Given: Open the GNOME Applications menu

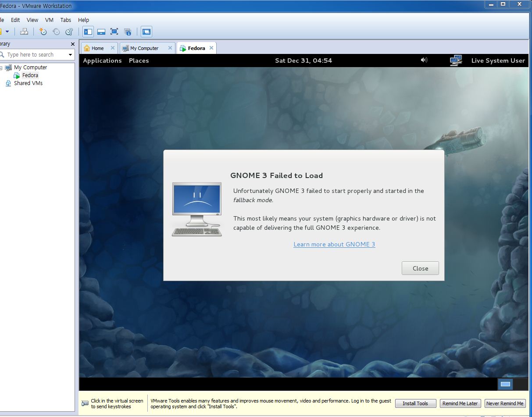Looking at the screenshot, I should pyautogui.click(x=102, y=61).
